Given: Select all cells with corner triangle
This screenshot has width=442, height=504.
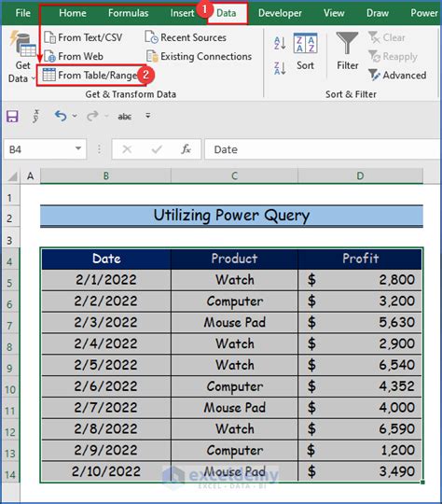Looking at the screenshot, I should pyautogui.click(x=12, y=176).
